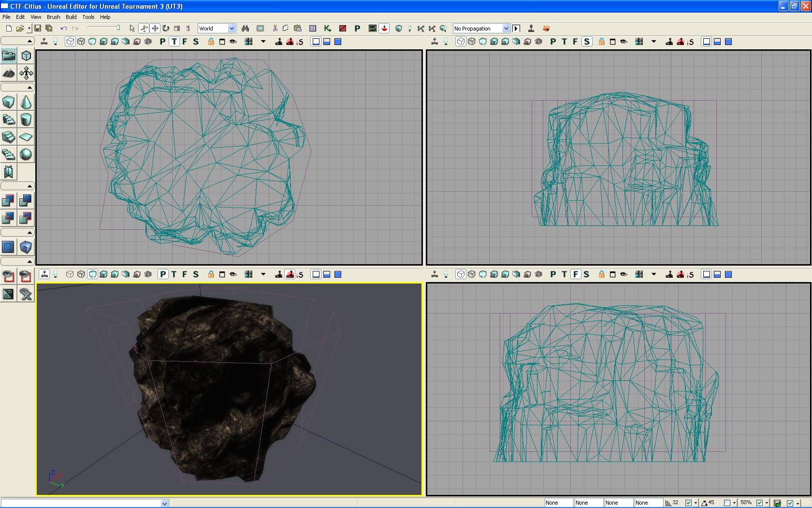This screenshot has width=812, height=508.
Task: Click the Save level disk icon
Action: [x=38, y=29]
